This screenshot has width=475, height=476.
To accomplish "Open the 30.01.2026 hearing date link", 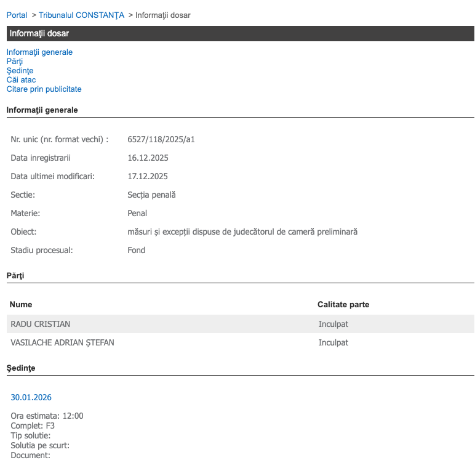I will pos(31,397).
